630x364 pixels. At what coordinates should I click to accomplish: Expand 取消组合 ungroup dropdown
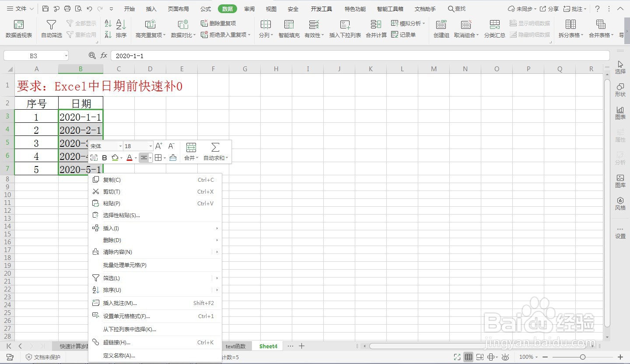click(x=477, y=35)
